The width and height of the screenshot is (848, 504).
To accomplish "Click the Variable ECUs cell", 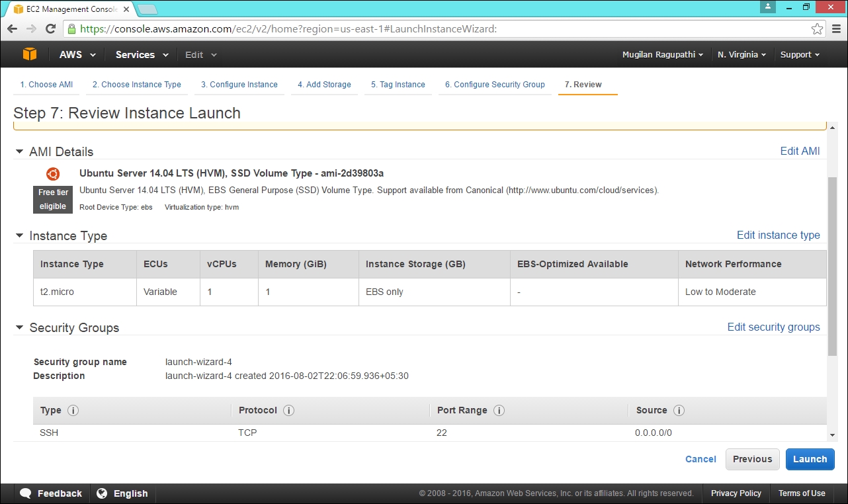I will [x=168, y=292].
